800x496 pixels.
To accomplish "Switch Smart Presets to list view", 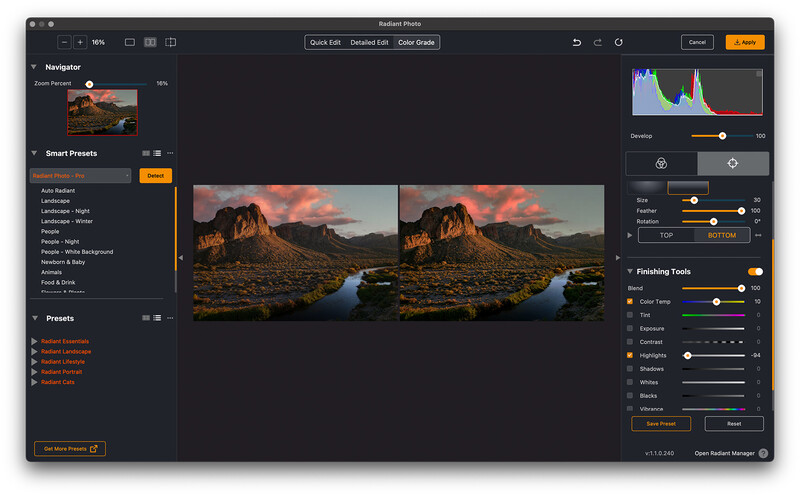I will 157,153.
